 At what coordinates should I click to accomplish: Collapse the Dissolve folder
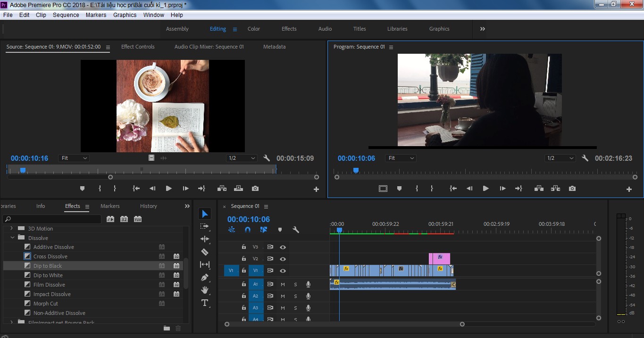12,238
